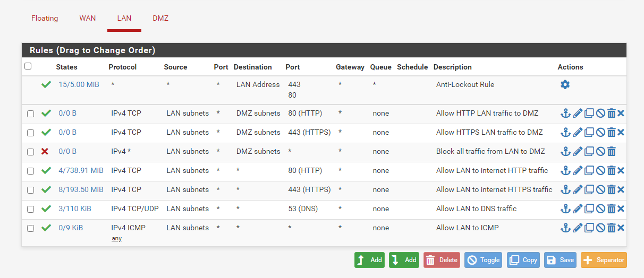Click anchor icon for Allow LAN to DNS traffic rule
This screenshot has height=278, width=644.
pyautogui.click(x=566, y=209)
